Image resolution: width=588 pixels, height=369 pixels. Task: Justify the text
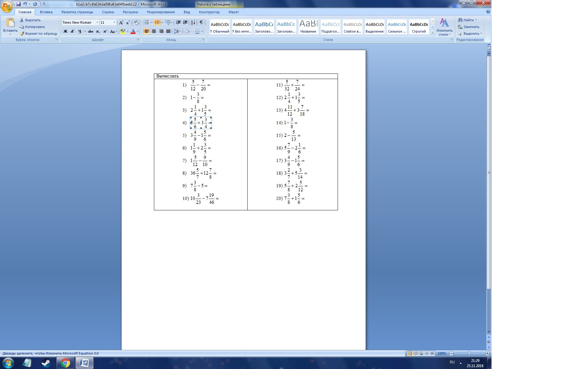point(168,31)
